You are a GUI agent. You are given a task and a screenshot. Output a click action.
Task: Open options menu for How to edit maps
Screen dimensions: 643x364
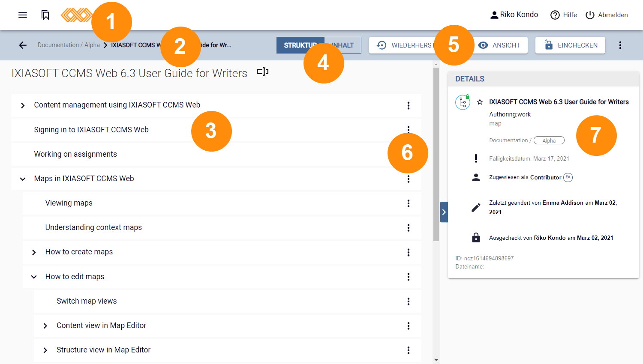coord(409,277)
